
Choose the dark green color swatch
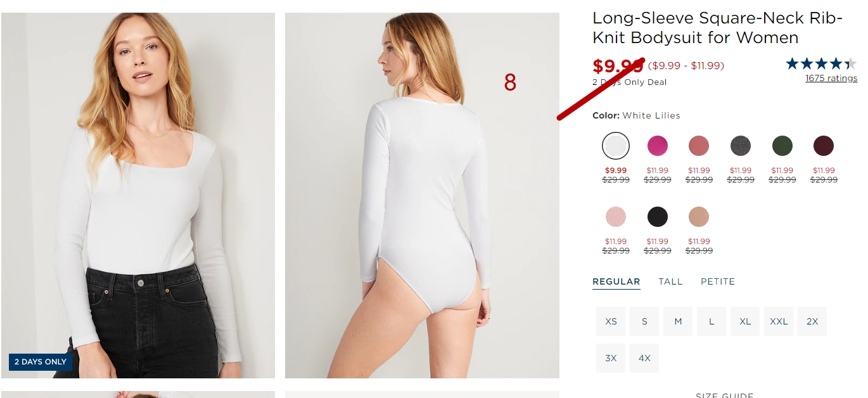coord(782,146)
